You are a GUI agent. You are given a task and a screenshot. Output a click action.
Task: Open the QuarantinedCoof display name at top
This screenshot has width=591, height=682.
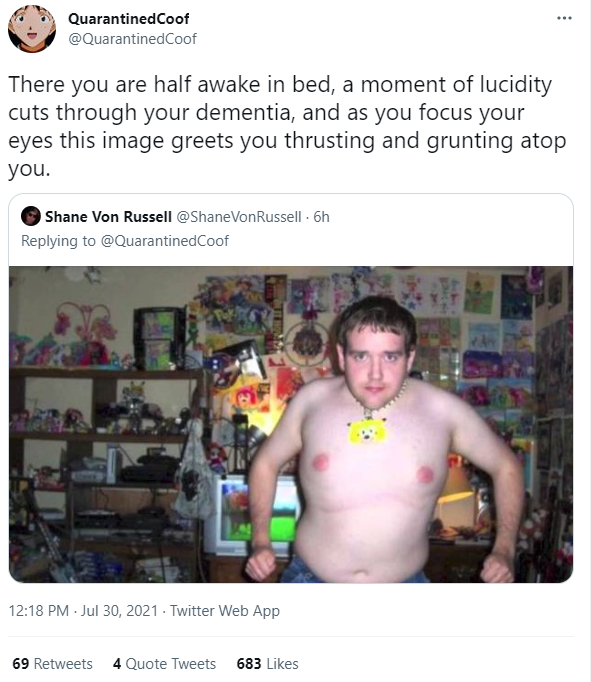128,19
